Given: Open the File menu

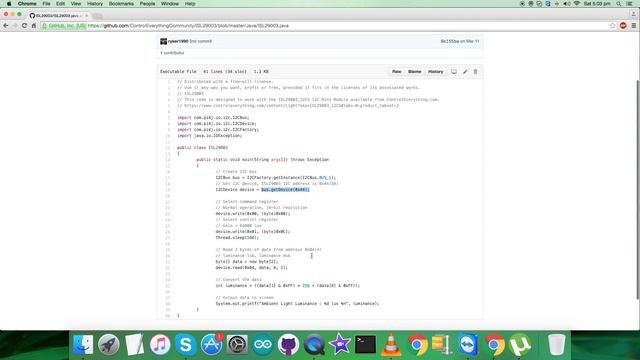Looking at the screenshot, I should point(47,4).
